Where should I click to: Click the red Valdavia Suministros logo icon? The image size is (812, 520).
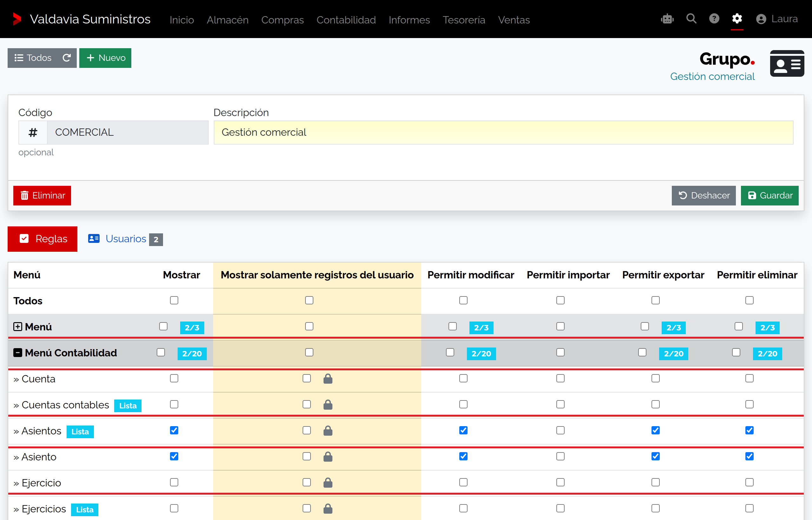click(17, 19)
